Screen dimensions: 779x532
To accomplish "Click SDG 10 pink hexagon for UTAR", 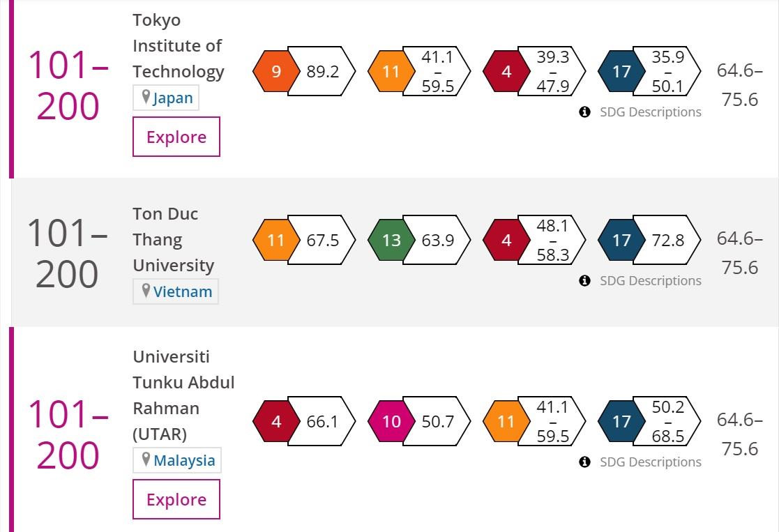I will (391, 421).
